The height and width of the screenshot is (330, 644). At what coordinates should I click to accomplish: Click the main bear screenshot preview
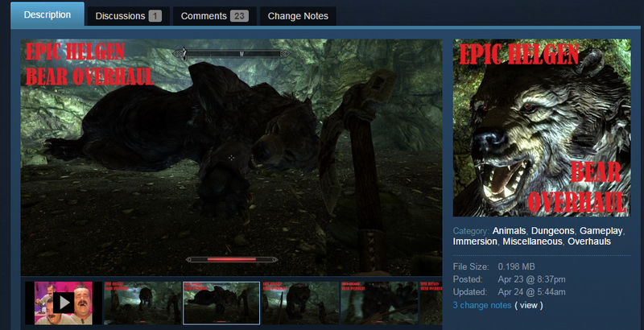232,158
